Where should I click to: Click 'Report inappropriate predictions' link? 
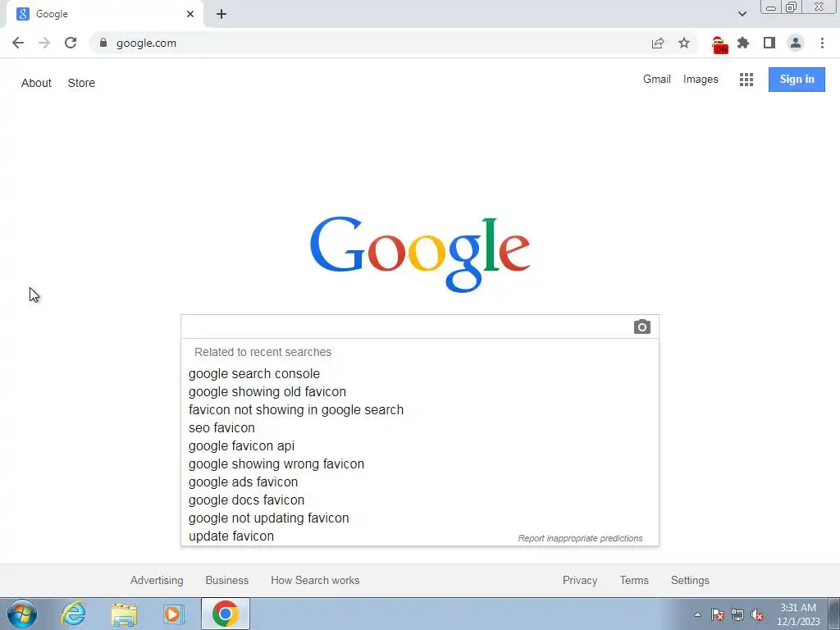tap(580, 538)
